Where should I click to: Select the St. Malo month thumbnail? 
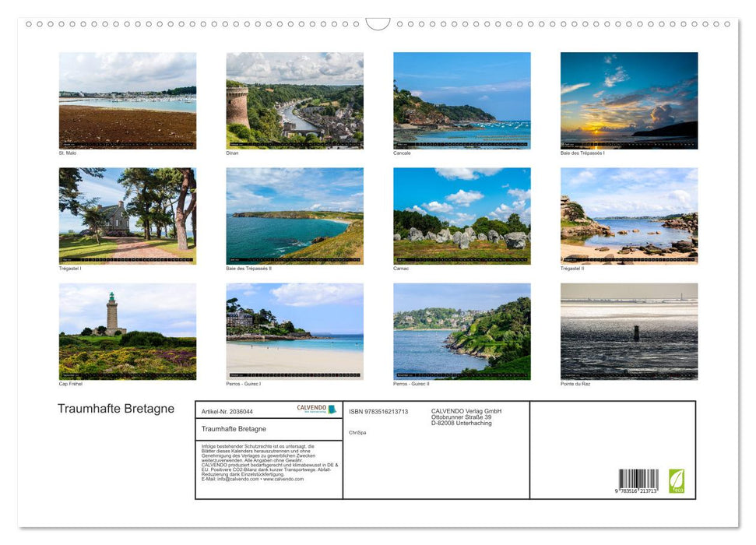pos(127,100)
